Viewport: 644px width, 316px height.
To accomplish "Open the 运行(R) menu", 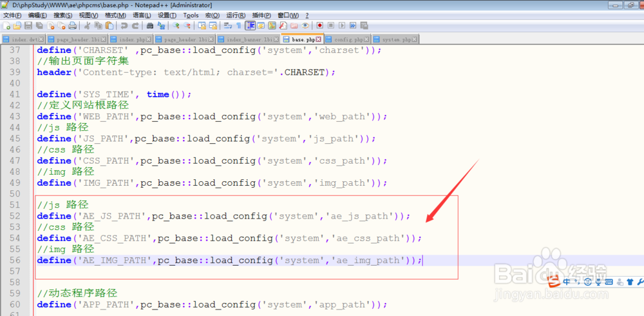I will 236,15.
